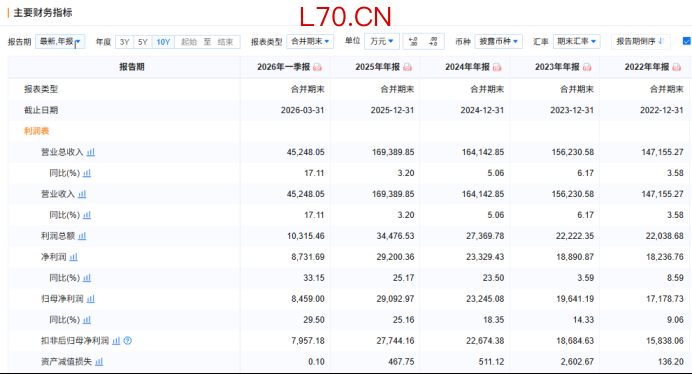Click the 净利润 value 23,329.43
Screen dimensions: 692x374
(485, 257)
